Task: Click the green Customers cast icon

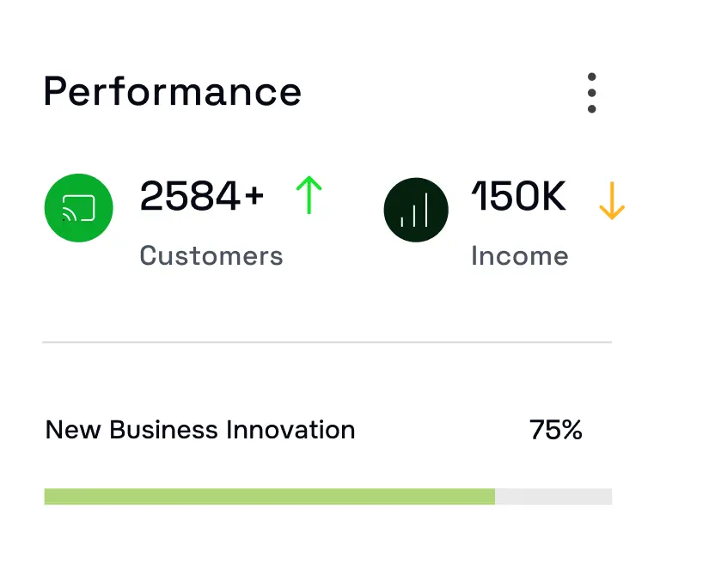Action: coord(79,208)
